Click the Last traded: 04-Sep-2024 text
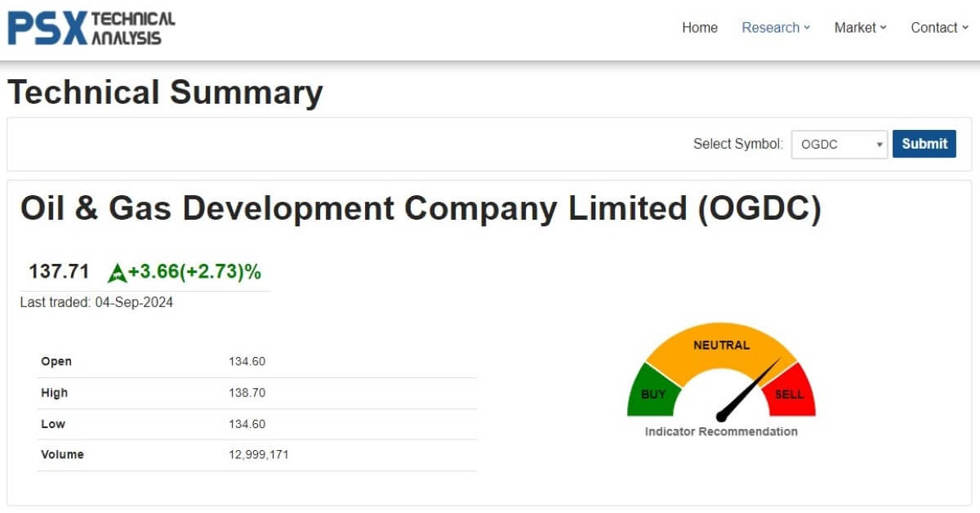Viewport: 980px width, 513px height. [96, 302]
